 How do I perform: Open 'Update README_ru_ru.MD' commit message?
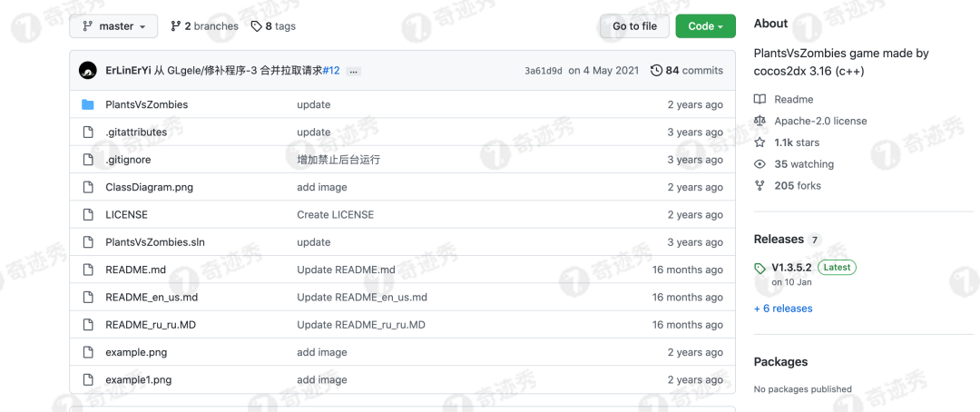[361, 325]
